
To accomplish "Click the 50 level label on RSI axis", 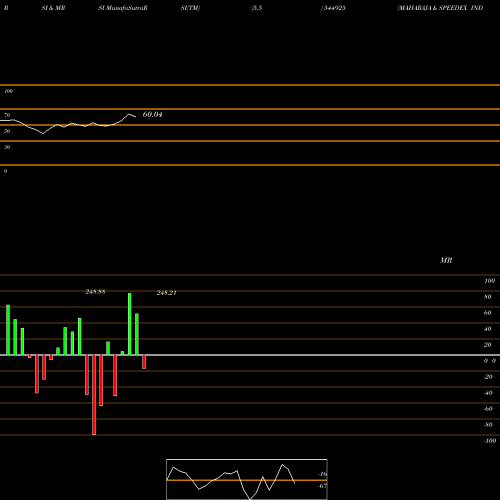I will pos(7,131).
